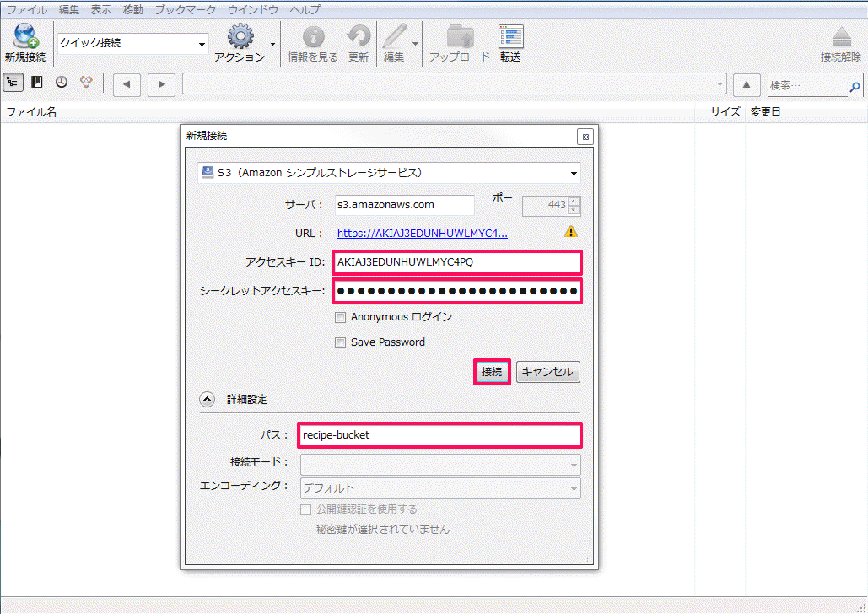
Task: Open the path bar dropdown
Action: [x=720, y=84]
